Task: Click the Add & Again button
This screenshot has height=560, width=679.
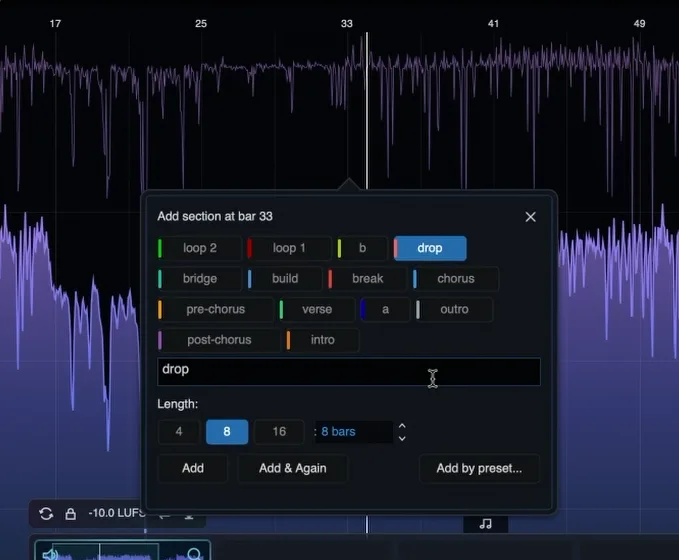Action: (293, 468)
